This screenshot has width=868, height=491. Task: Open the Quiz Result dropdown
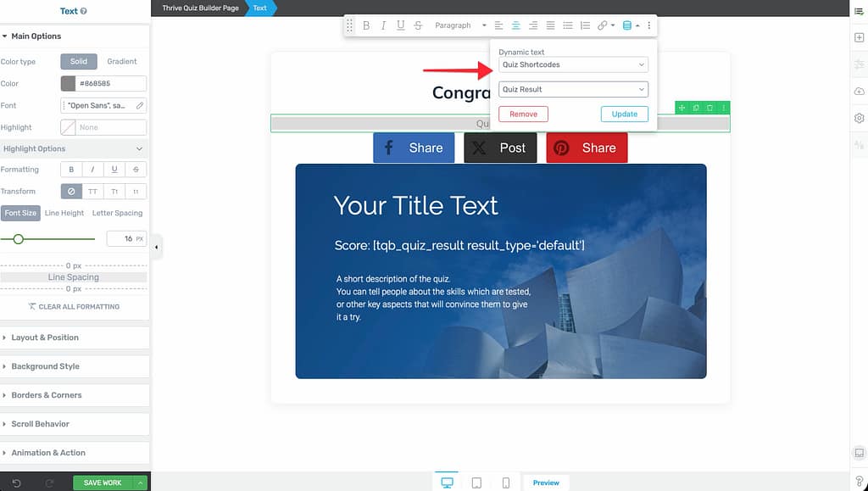click(x=573, y=89)
